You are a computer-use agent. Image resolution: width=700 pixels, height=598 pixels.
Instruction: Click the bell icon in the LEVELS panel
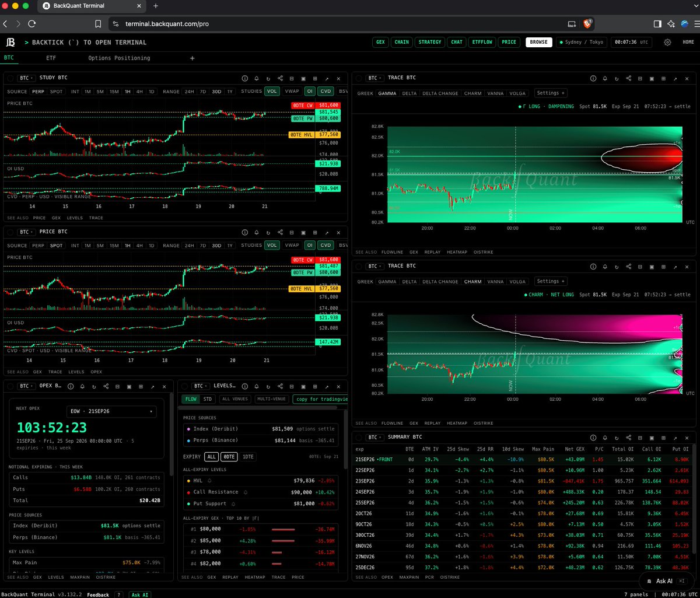257,386
